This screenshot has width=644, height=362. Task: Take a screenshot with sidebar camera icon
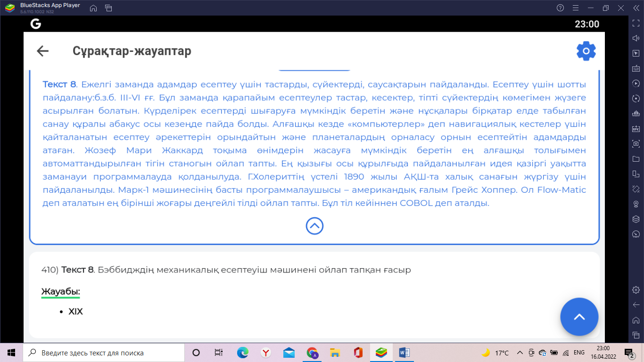coord(636,144)
